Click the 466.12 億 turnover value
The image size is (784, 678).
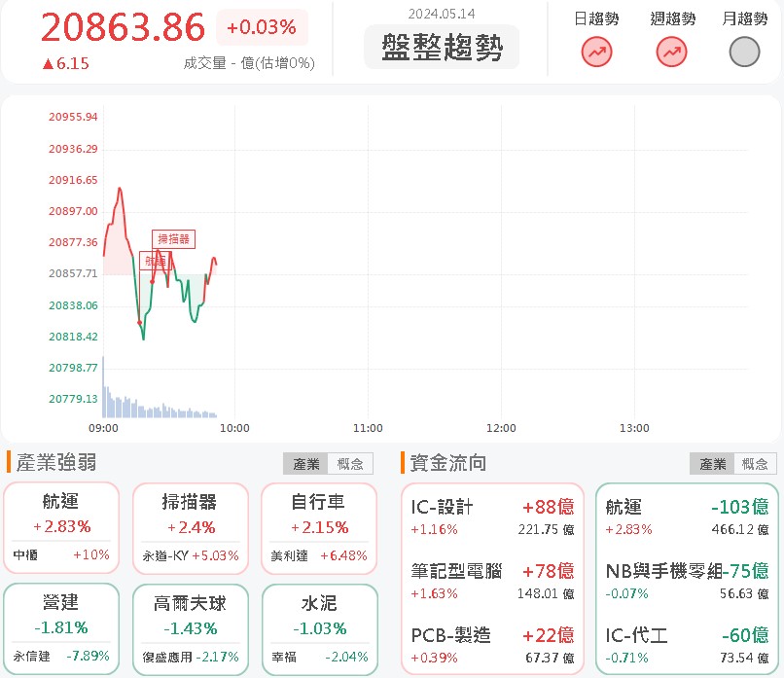(740, 529)
